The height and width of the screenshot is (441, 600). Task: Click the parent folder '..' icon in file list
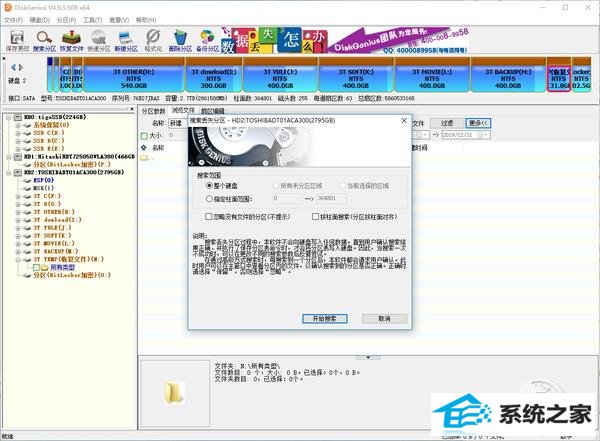tap(145, 157)
